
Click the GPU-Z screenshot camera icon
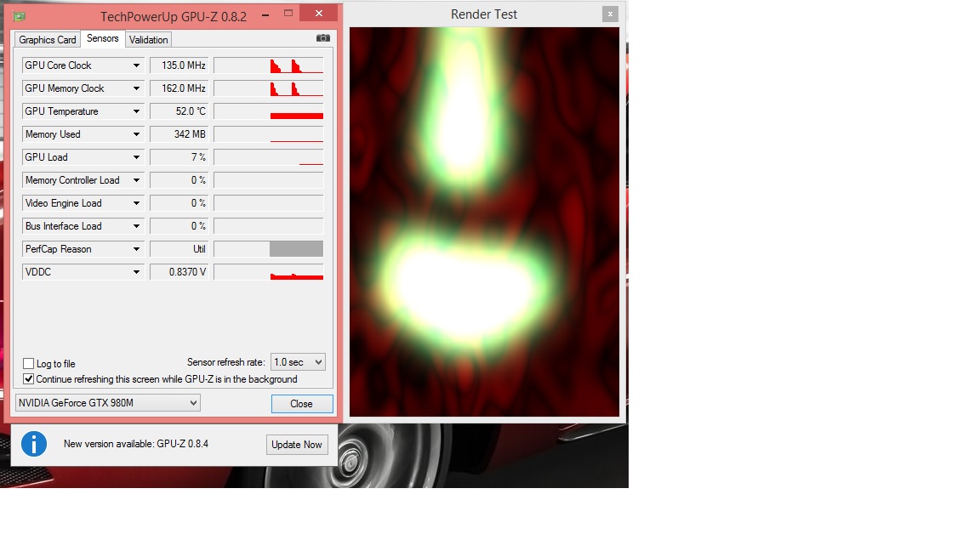click(x=323, y=38)
